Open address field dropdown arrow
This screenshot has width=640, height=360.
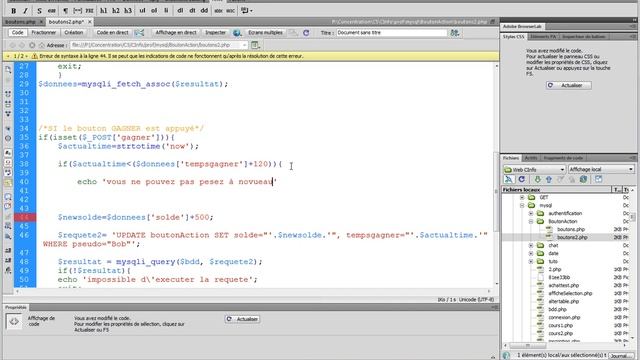[x=244, y=45]
